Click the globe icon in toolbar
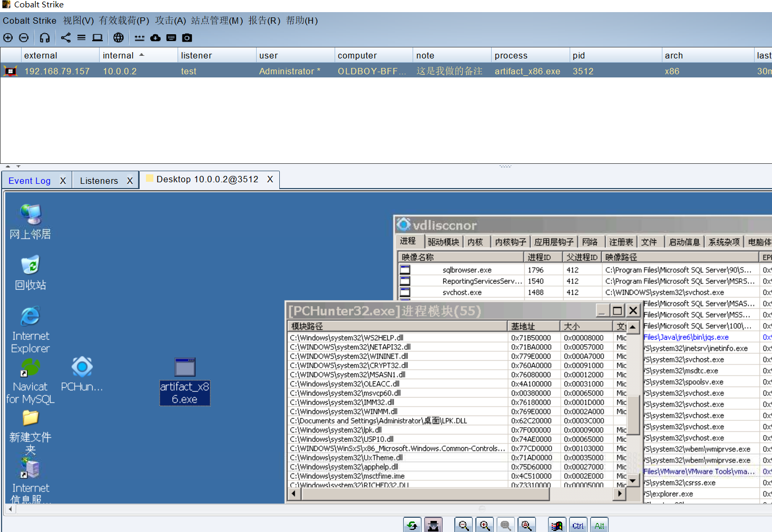The image size is (772, 532). [x=119, y=37]
